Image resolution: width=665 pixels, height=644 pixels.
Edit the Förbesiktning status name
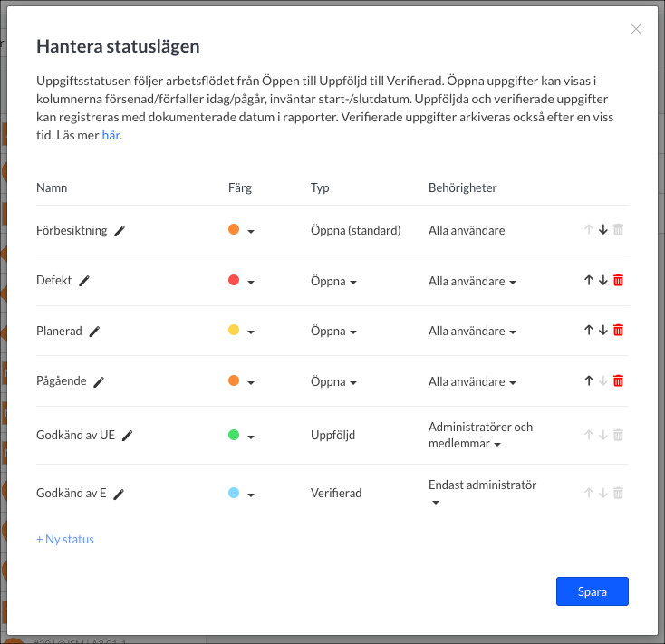pyautogui.click(x=120, y=231)
